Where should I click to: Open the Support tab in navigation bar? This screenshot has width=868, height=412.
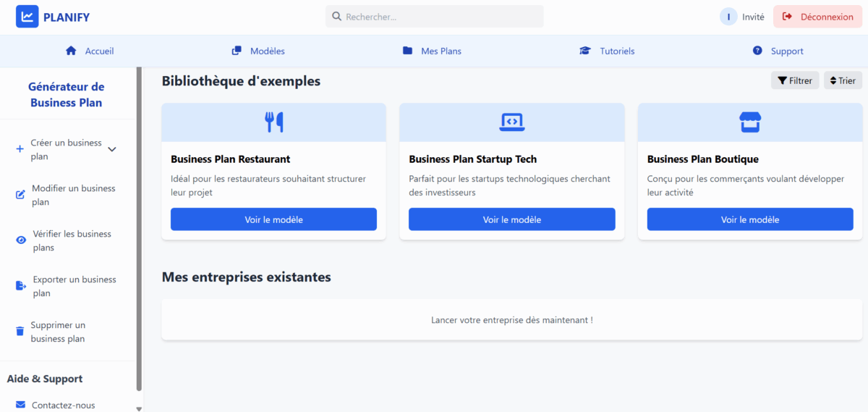click(x=778, y=51)
